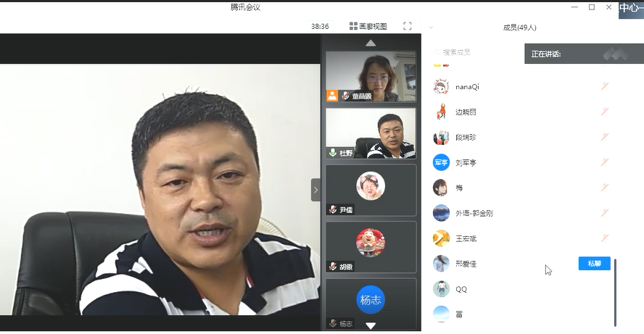Toggle the mic status for 王宏斌
The height and width of the screenshot is (334, 644).
[x=604, y=238]
